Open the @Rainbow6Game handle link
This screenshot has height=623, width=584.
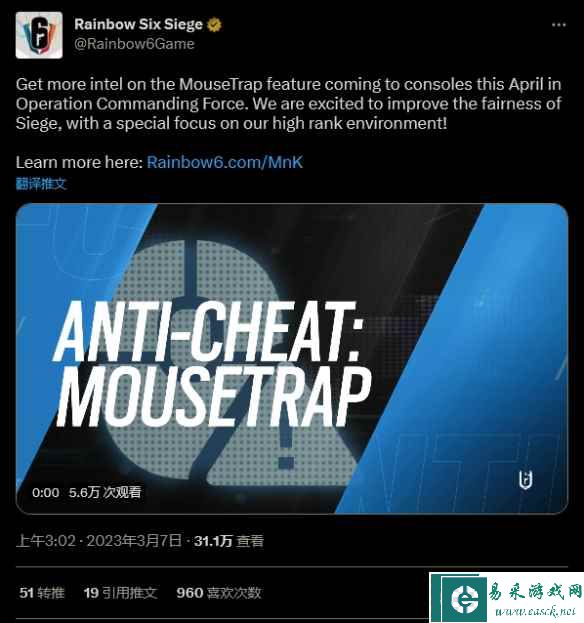[134, 44]
